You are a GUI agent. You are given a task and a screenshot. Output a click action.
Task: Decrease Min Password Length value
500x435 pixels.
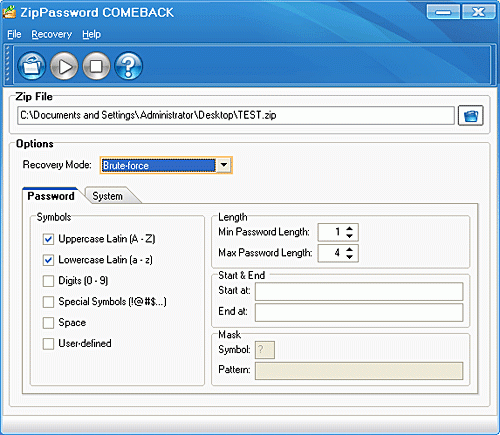349,236
